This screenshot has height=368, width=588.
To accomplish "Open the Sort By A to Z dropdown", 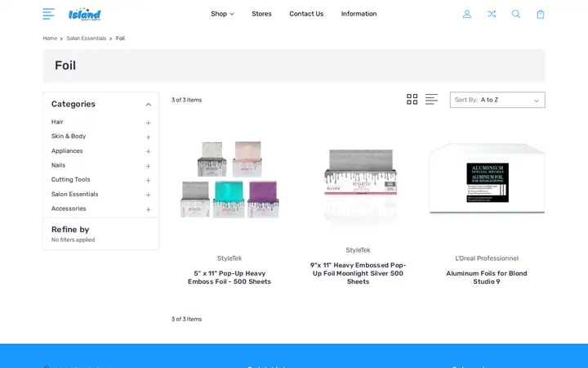I will pyautogui.click(x=497, y=100).
